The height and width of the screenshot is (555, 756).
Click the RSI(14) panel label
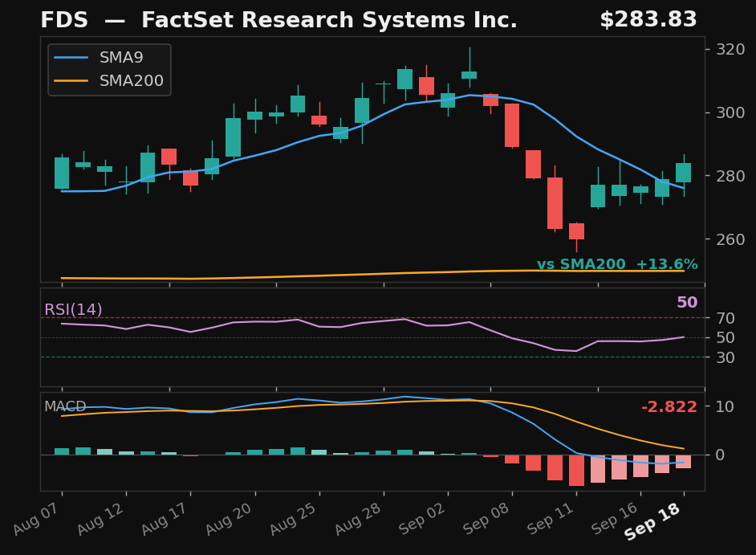[x=73, y=309]
